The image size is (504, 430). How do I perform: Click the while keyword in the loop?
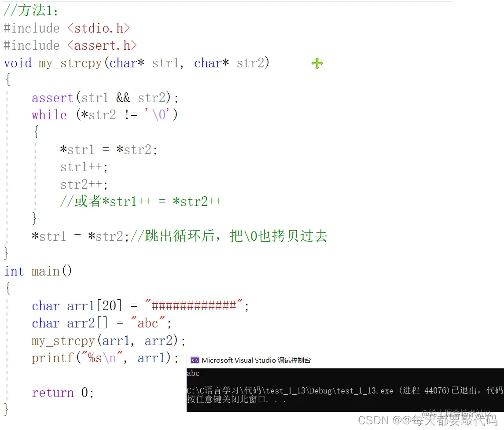click(x=48, y=114)
